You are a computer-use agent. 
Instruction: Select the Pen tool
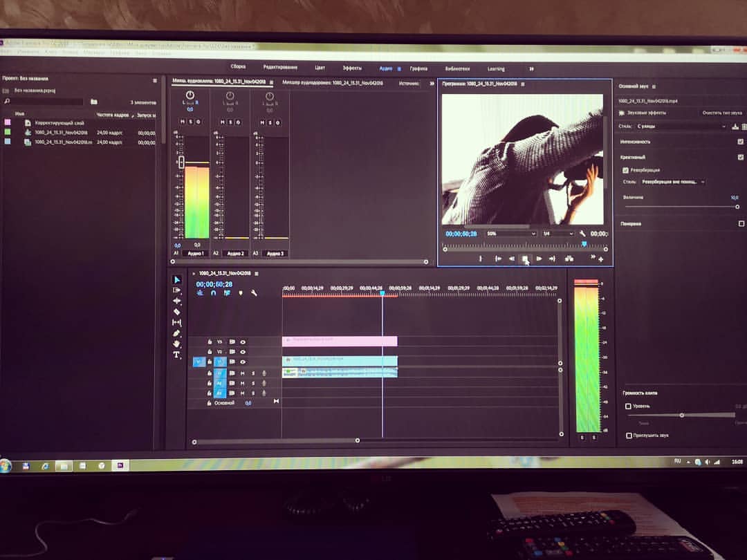(x=177, y=333)
